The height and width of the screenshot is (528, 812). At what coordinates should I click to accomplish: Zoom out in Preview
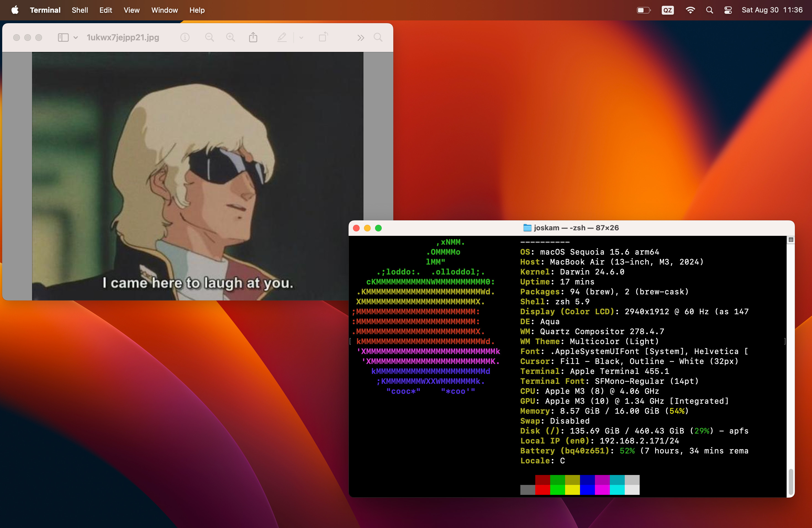pyautogui.click(x=209, y=37)
